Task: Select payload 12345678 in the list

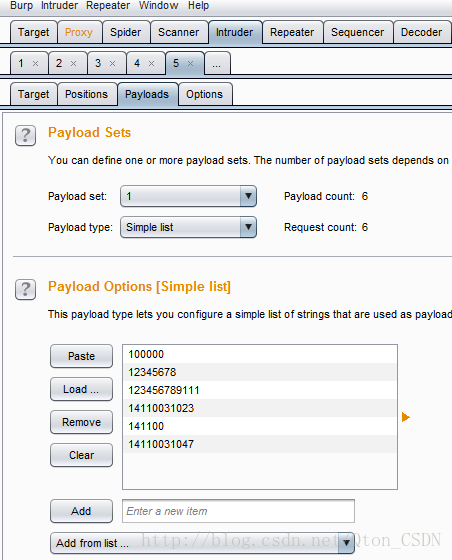Action: (260, 372)
